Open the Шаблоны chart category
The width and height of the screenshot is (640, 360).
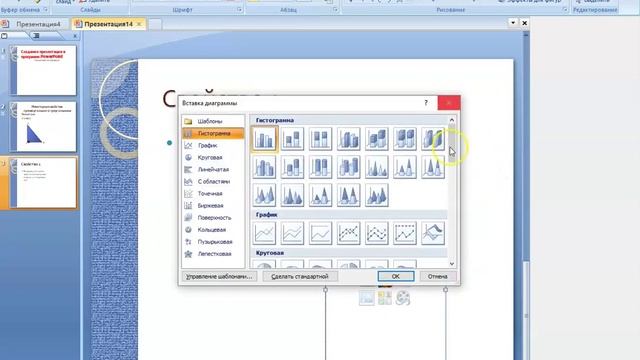coord(213,121)
